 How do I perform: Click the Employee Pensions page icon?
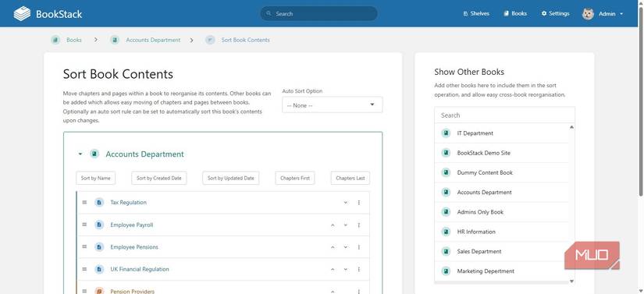pyautogui.click(x=99, y=247)
